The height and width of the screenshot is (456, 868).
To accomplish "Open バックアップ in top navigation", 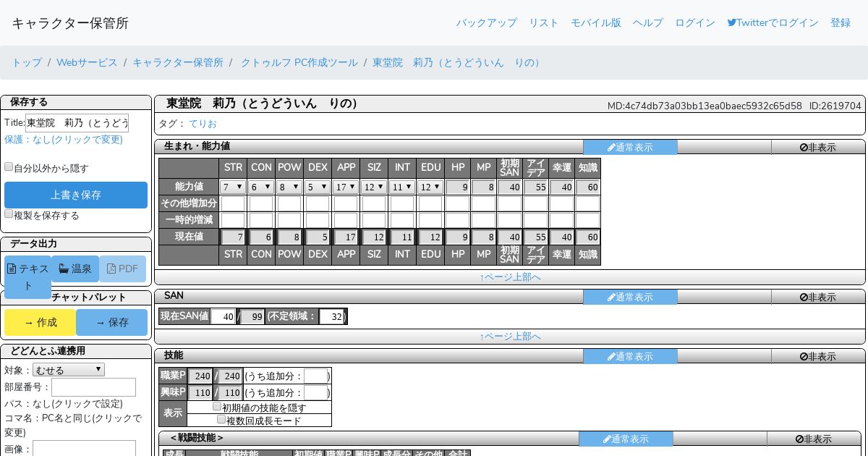I will coord(486,22).
